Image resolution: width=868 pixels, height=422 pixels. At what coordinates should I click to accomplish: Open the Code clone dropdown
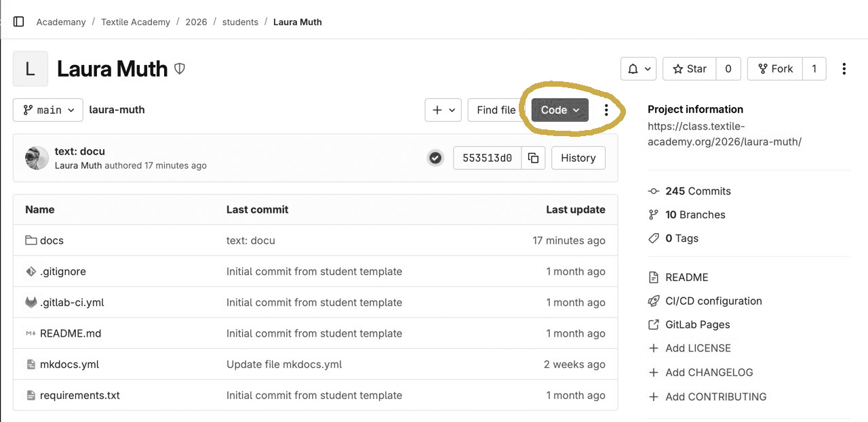tap(559, 110)
